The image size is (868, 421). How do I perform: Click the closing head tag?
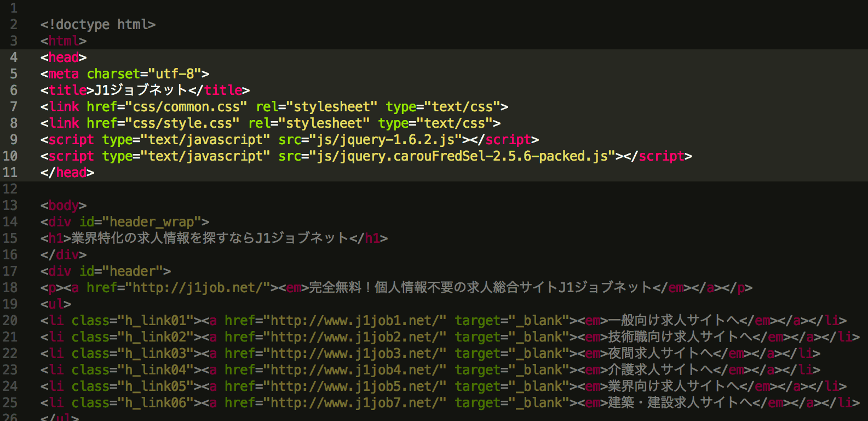pyautogui.click(x=67, y=173)
